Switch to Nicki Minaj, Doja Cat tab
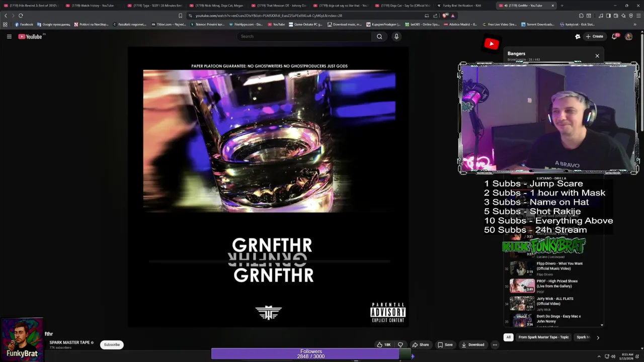The image size is (644, 362). pyautogui.click(x=217, y=6)
